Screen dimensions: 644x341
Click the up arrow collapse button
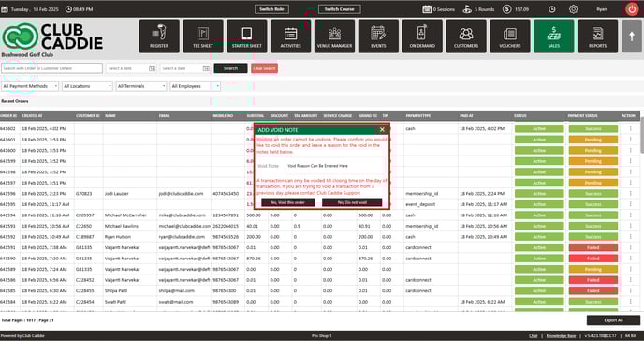(632, 37)
